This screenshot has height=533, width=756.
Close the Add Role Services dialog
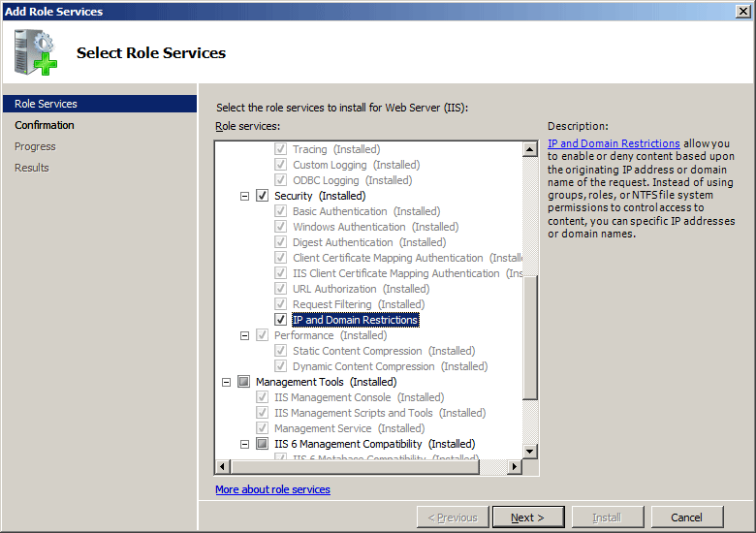pyautogui.click(x=743, y=11)
